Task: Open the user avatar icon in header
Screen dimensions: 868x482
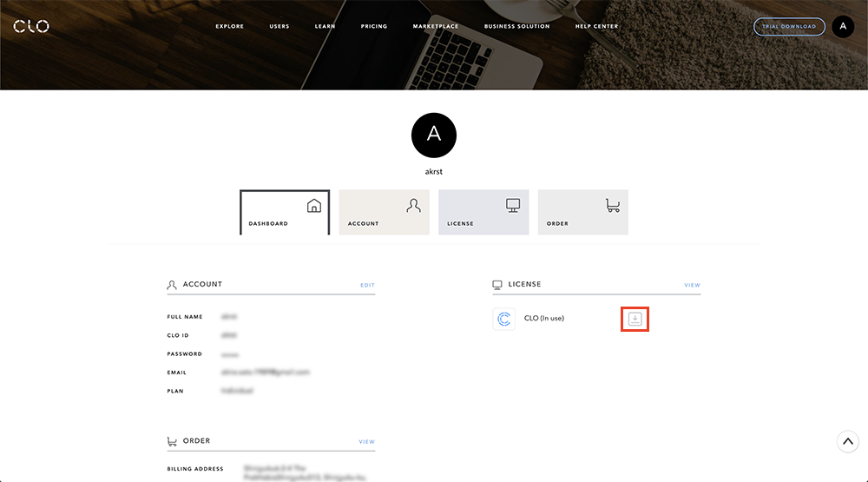Action: tap(843, 26)
